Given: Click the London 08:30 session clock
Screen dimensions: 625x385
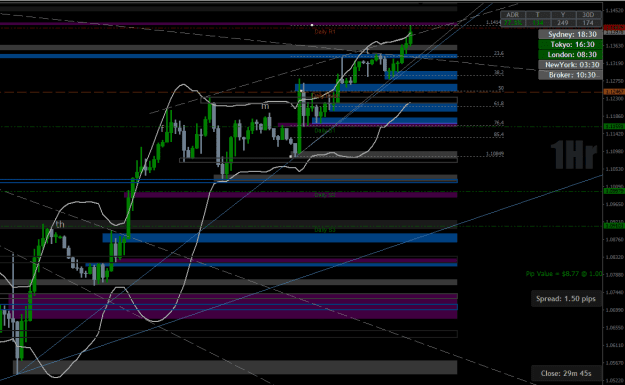Looking at the screenshot, I should point(570,55).
